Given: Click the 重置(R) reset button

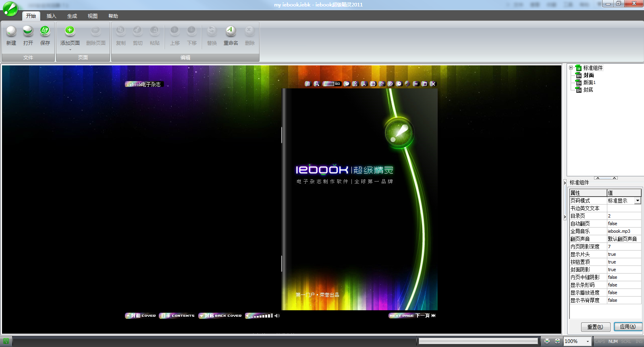Looking at the screenshot, I should (595, 327).
